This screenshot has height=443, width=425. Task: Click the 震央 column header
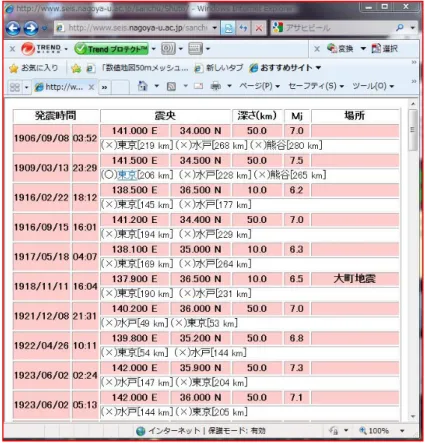pos(165,116)
